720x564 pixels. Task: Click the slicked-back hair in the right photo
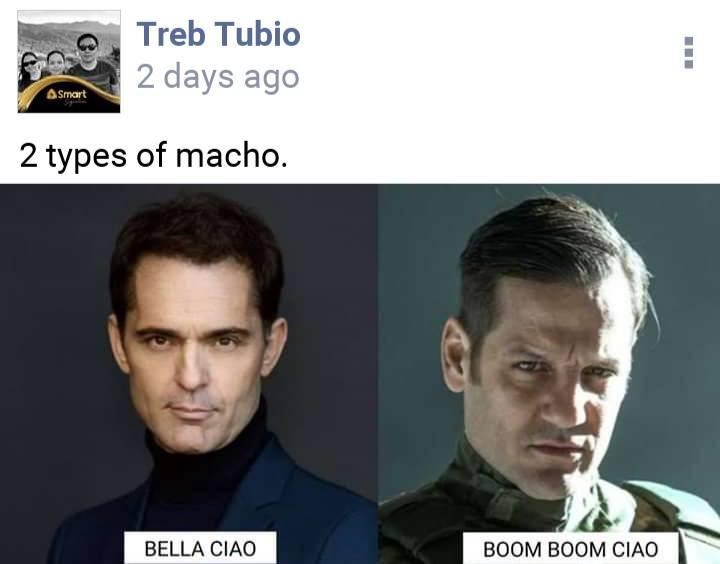tap(551, 243)
